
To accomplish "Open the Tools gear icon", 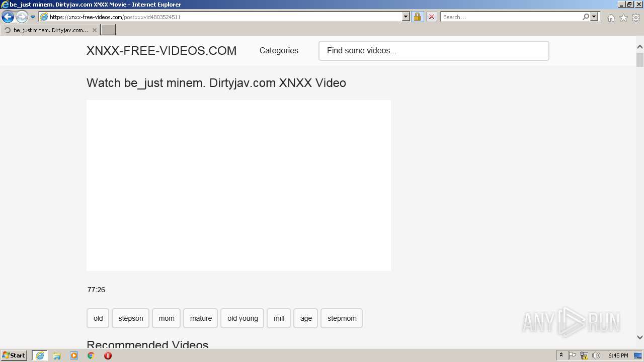I will click(636, 18).
